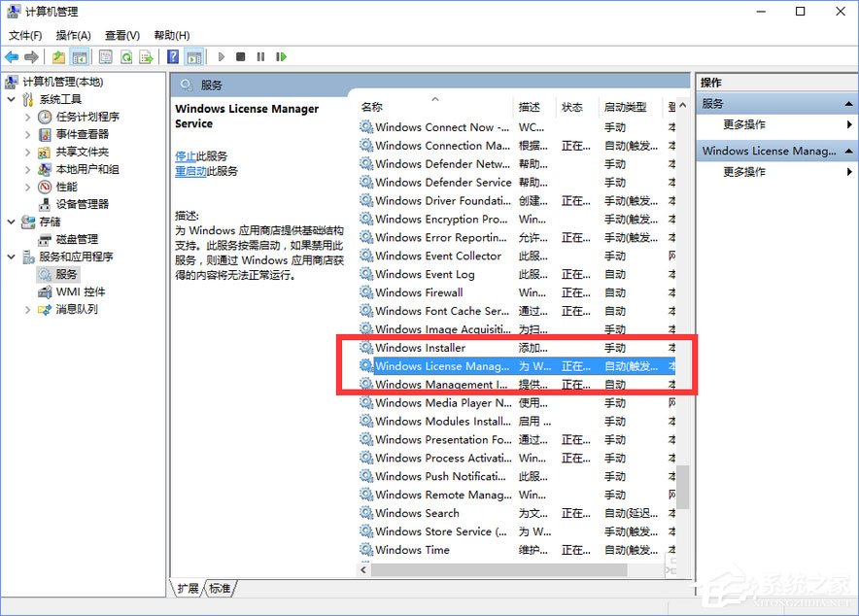Click the Start service (play) toolbar icon
This screenshot has height=616, width=859.
click(x=222, y=56)
